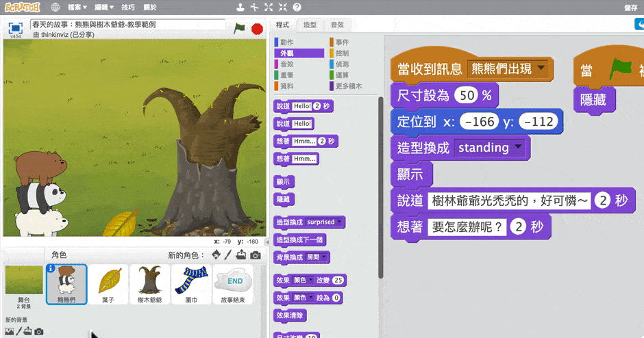Select the 樹木爺爺 sprite thumbnail
Viewport: 644px width, 338px height.
click(149, 284)
